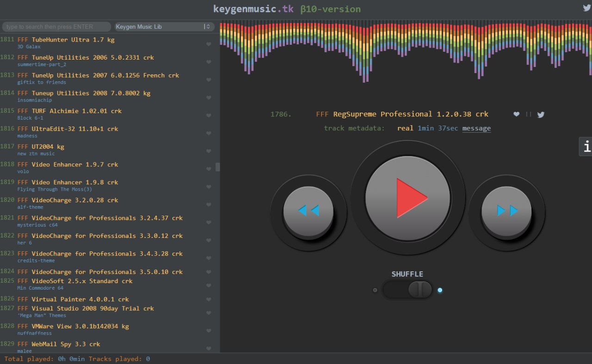The image size is (592, 364).
Task: Heart the VideoCharge 3.2.0.28 crk track
Action: 209,205
